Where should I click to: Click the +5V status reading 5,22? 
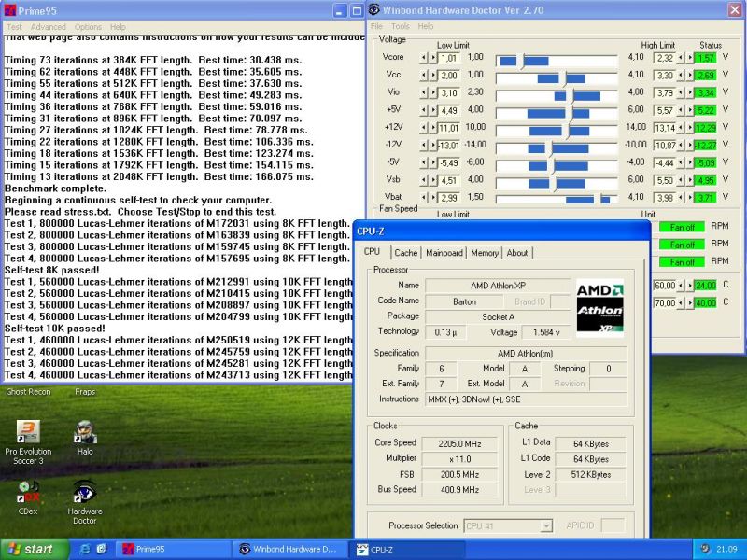click(705, 110)
